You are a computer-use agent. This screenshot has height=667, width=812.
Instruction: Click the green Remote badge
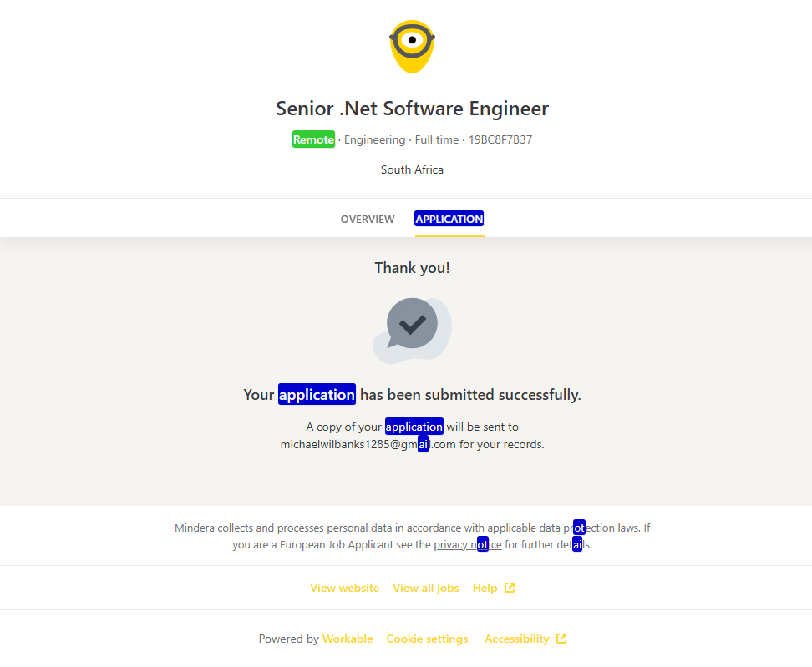pyautogui.click(x=313, y=139)
